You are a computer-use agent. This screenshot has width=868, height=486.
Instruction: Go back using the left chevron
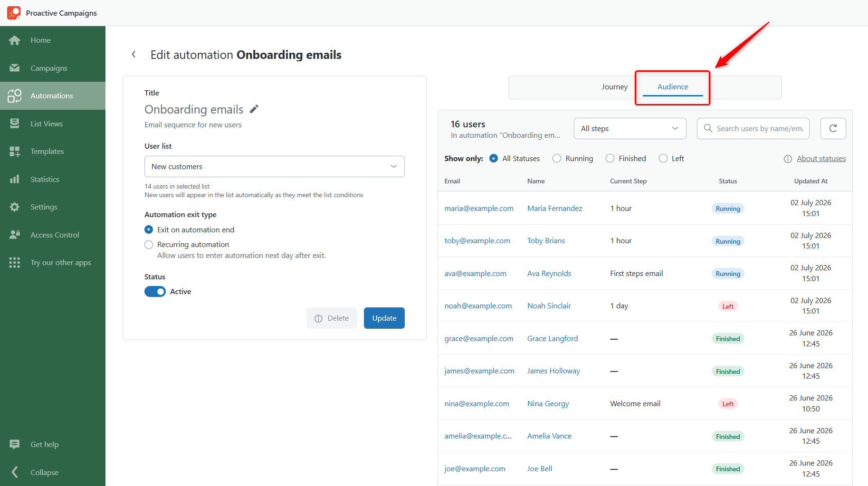[x=134, y=55]
